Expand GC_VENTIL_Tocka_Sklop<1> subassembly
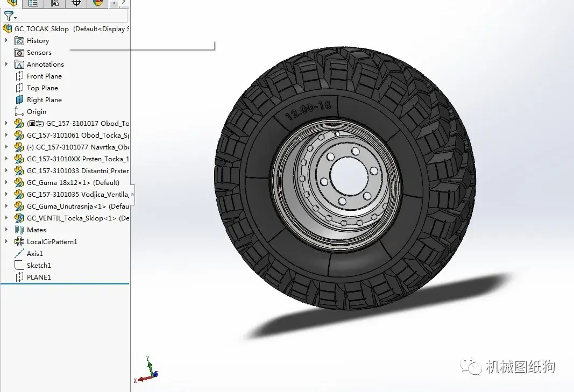This screenshot has width=574, height=392. [x=6, y=218]
